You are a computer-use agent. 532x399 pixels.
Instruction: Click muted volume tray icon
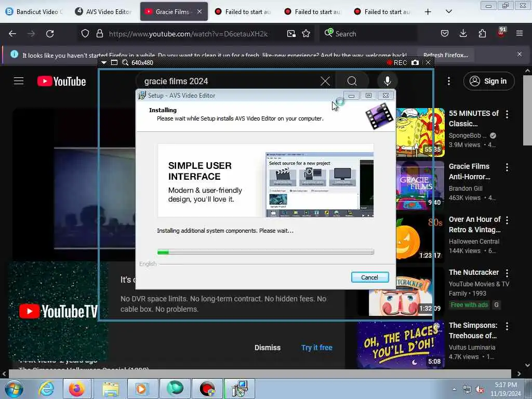(480, 390)
